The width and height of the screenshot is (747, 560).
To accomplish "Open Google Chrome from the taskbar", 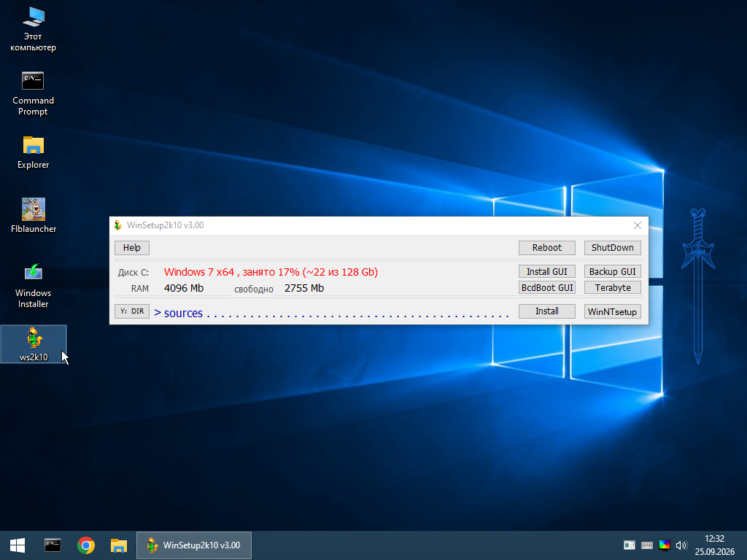I will click(x=86, y=545).
